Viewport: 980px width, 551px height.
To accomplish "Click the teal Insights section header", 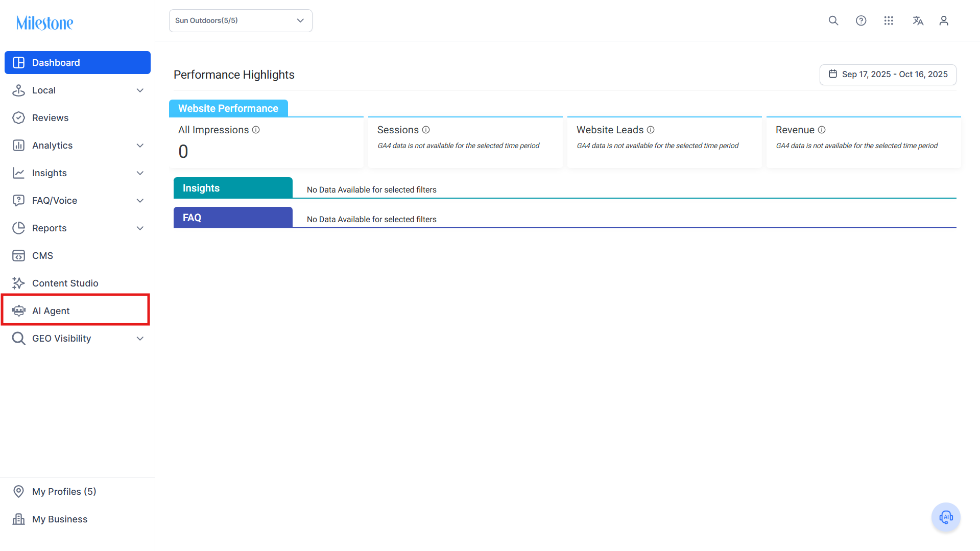I will click(233, 188).
